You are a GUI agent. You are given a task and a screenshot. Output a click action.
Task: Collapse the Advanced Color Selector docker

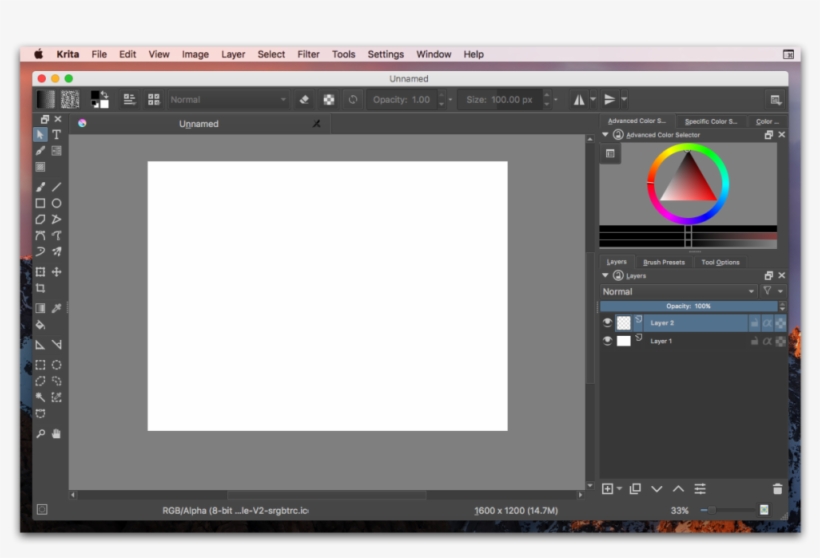coord(605,135)
